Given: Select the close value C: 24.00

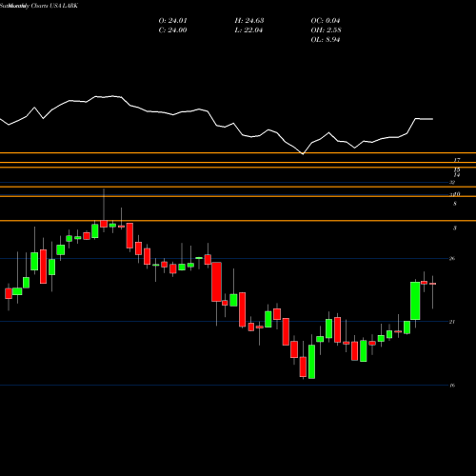Looking at the screenshot, I should pyautogui.click(x=172, y=30).
